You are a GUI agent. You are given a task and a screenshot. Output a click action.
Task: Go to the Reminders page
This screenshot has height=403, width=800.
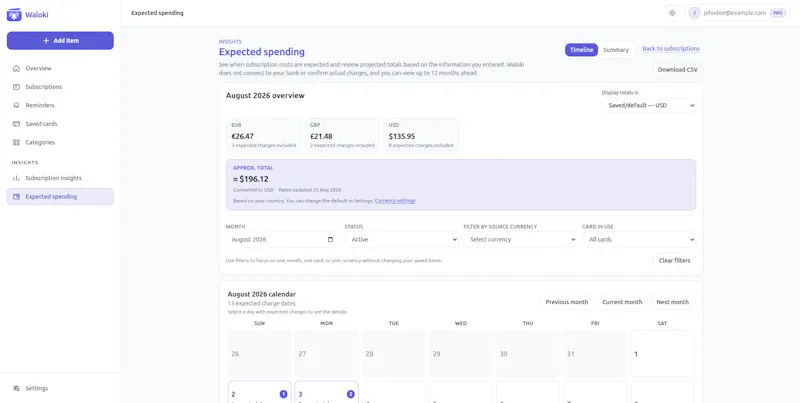(60, 105)
